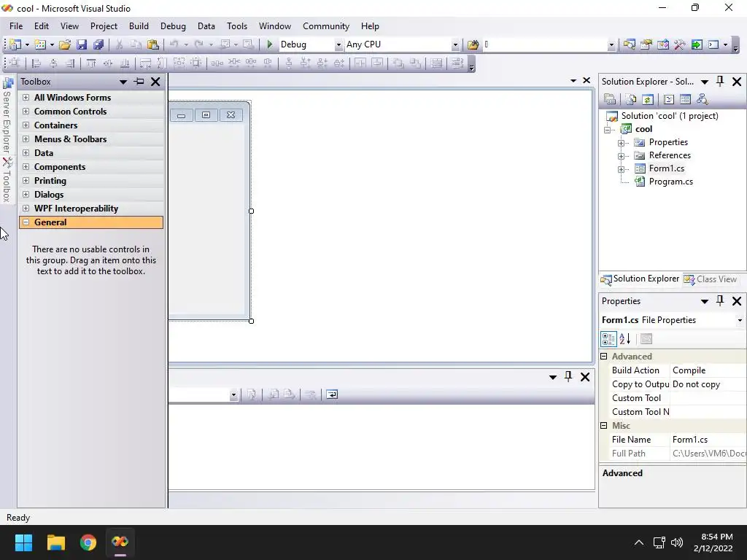Open the Properties Window toolbar icon

click(646, 44)
